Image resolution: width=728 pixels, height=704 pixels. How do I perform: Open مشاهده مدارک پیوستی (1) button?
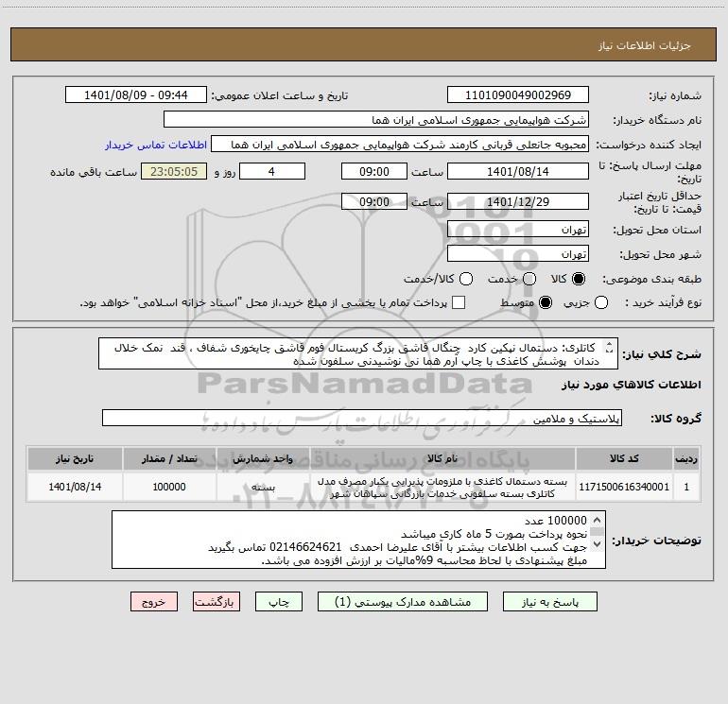click(x=403, y=602)
